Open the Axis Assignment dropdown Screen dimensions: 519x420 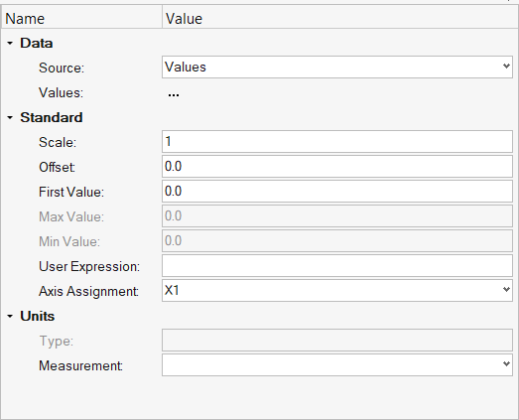[x=337, y=291]
